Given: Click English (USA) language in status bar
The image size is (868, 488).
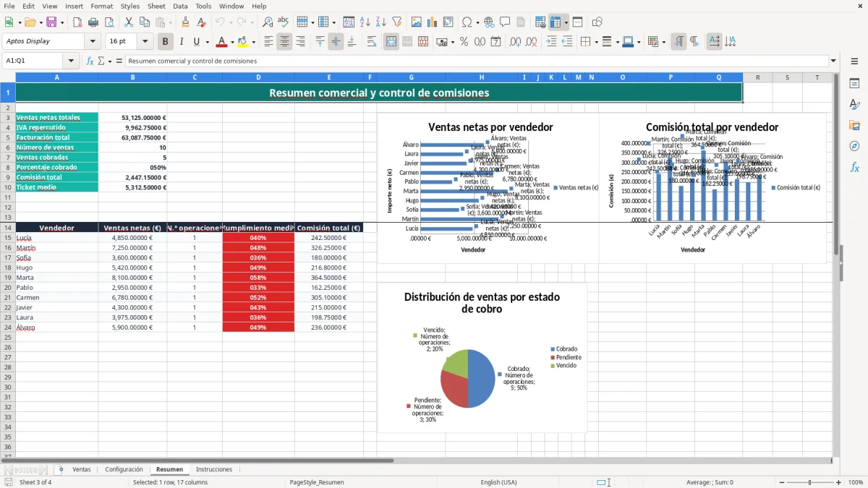Looking at the screenshot, I should [498, 482].
